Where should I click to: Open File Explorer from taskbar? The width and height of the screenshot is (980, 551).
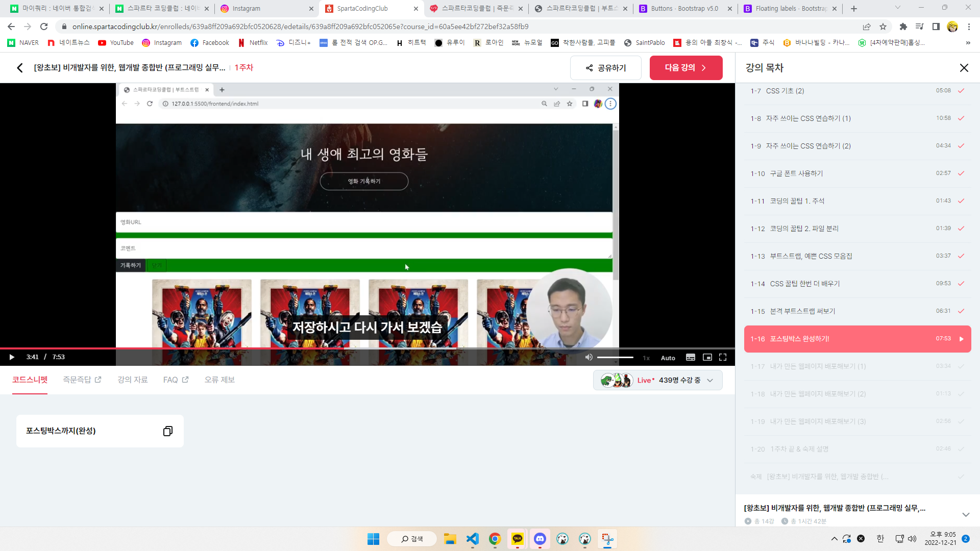pos(450,539)
